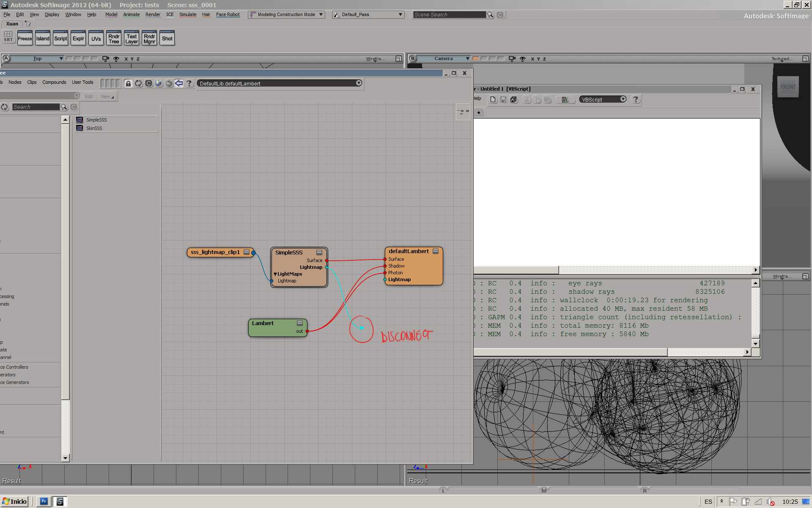Viewport: 812px width, 508px height.
Task: Open the Rndr Mgnr render manager button
Action: pos(149,39)
